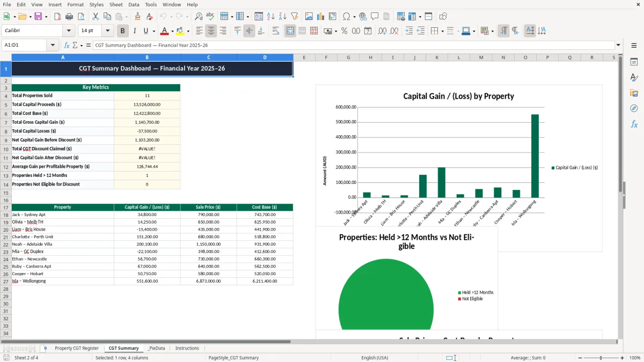The width and height of the screenshot is (644, 362).
Task: Copy the selection to clipboard
Action: pos(107,17)
